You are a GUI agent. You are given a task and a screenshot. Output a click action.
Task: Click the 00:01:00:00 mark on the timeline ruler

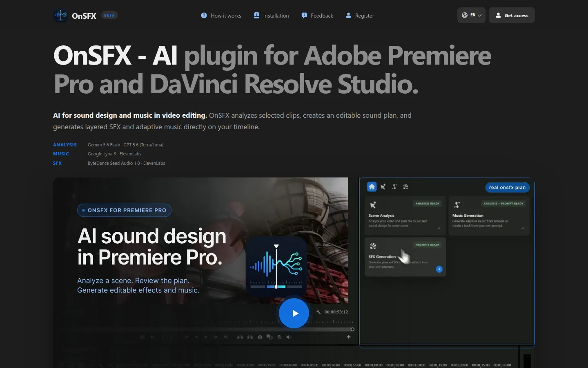374,365
